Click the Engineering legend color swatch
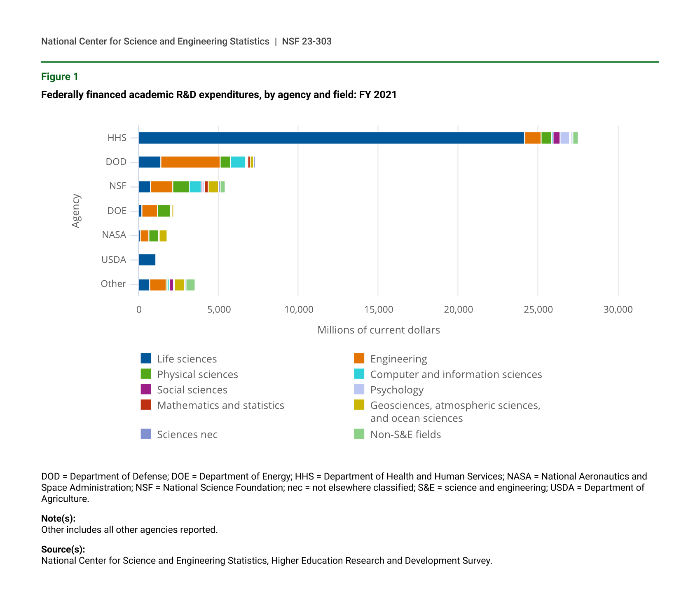Viewport: 700px width, 611px height. [359, 358]
